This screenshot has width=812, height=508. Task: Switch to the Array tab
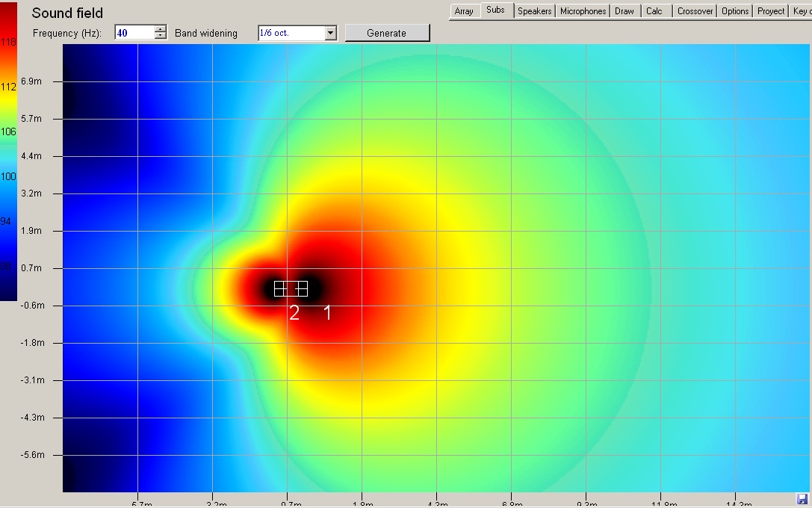(463, 11)
